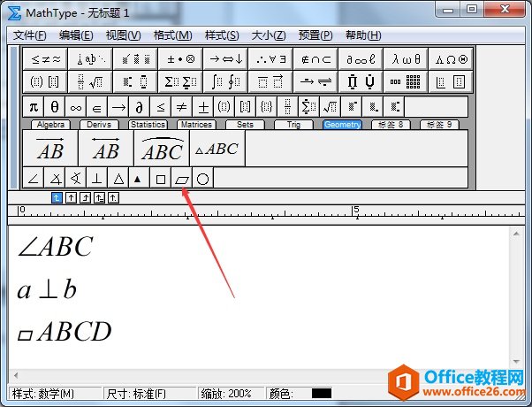Insert the filled black triangle symbol

139,178
